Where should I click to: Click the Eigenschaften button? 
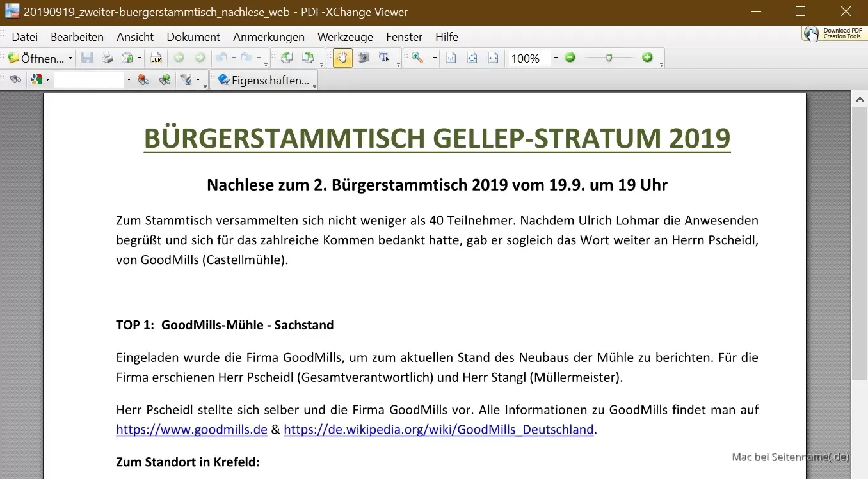(263, 81)
